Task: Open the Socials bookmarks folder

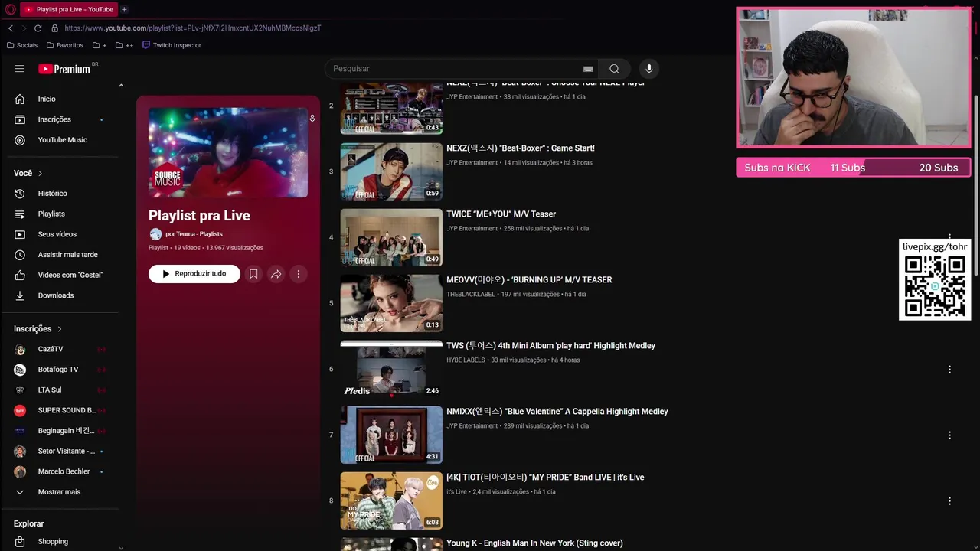Action: (22, 45)
